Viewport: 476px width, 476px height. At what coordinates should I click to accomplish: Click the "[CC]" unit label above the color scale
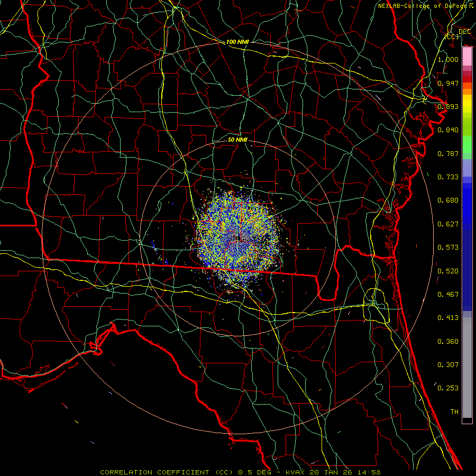[x=452, y=36]
